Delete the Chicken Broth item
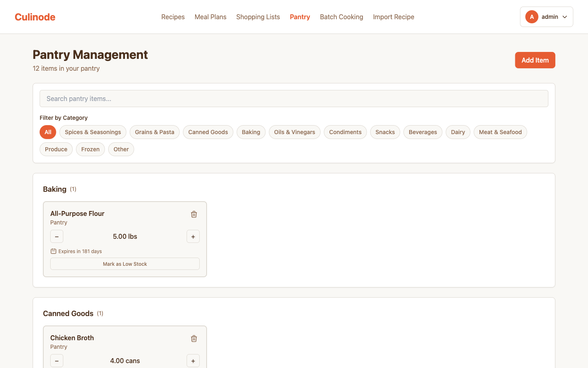Viewport: 588px width, 368px height. pos(194,339)
